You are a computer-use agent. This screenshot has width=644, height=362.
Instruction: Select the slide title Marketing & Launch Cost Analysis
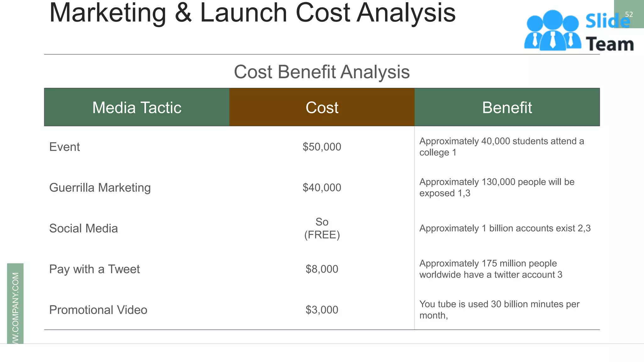253,13
